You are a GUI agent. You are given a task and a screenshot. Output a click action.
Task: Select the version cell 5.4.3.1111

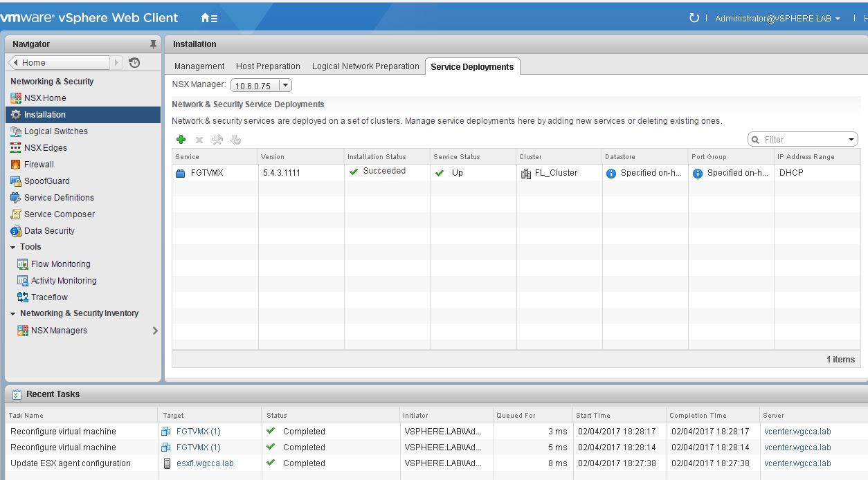coord(301,173)
